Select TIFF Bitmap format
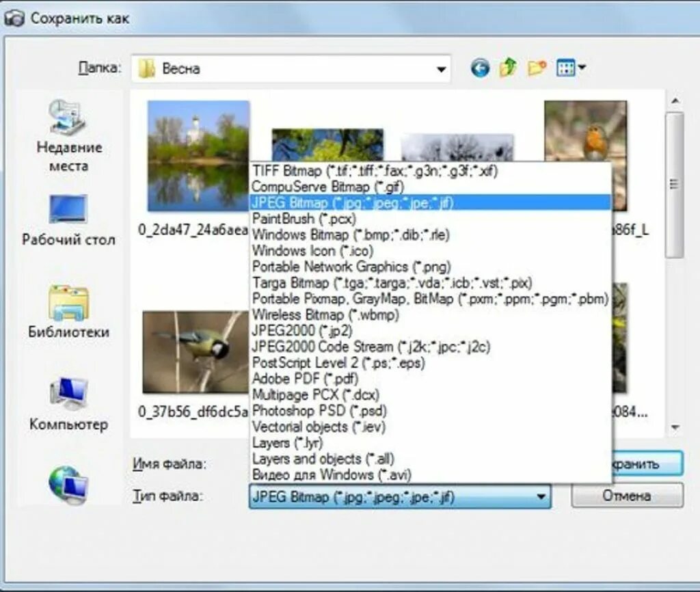Viewport: 700px width, 592px height. pyautogui.click(x=430, y=170)
